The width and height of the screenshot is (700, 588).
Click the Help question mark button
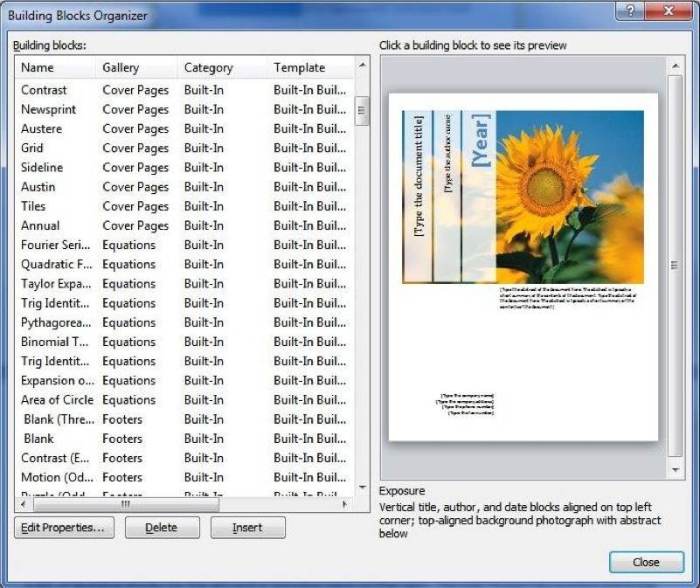pyautogui.click(x=630, y=10)
